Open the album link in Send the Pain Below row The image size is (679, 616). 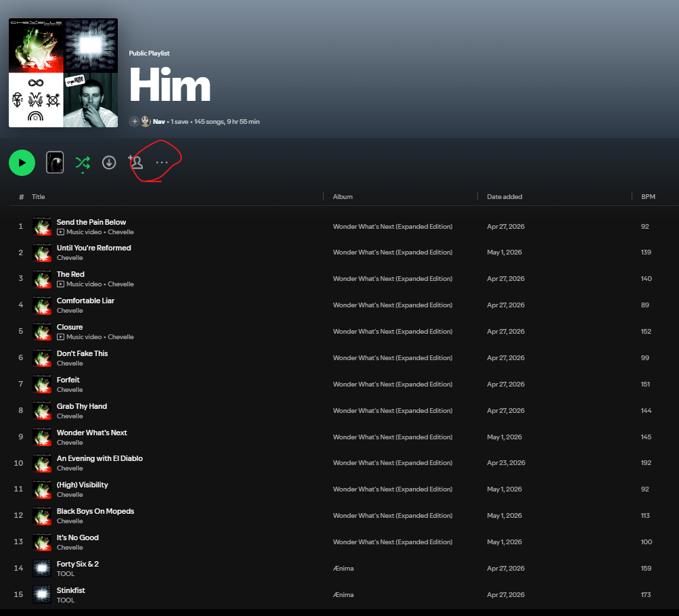click(393, 226)
